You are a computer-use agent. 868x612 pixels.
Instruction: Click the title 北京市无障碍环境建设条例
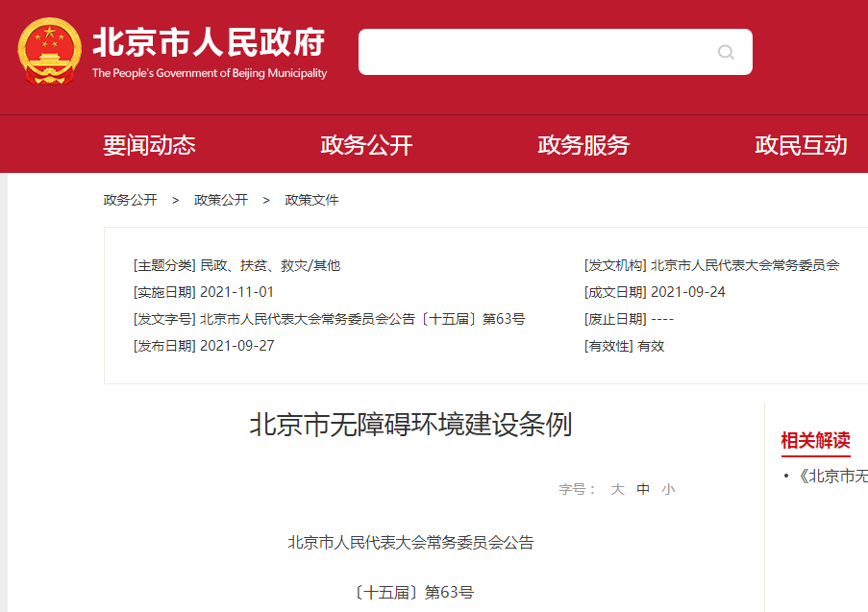(410, 425)
